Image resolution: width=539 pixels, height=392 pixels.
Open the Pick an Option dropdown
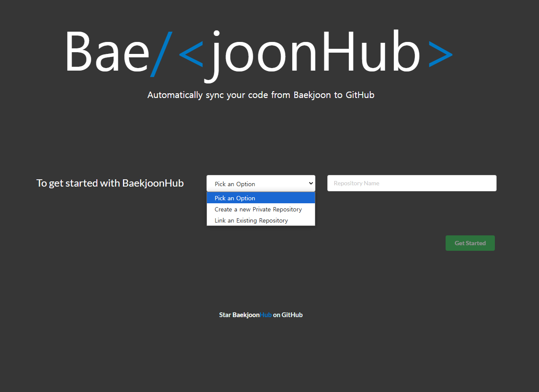(261, 183)
